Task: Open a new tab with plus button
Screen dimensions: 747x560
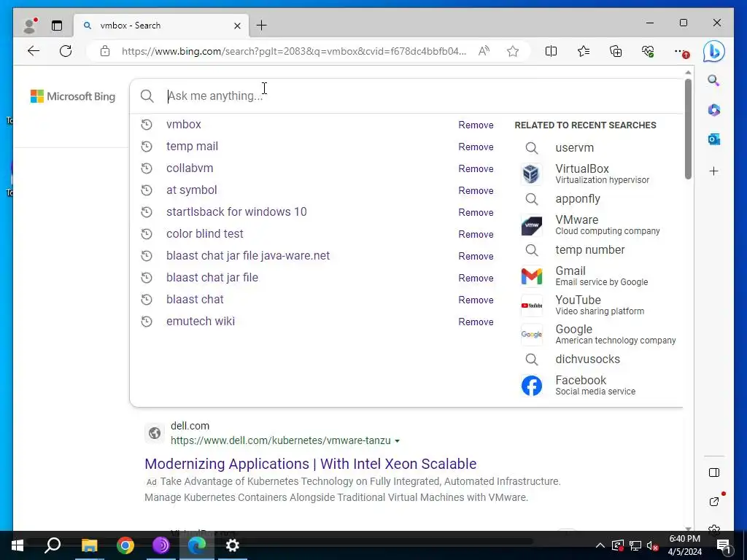Action: click(262, 26)
